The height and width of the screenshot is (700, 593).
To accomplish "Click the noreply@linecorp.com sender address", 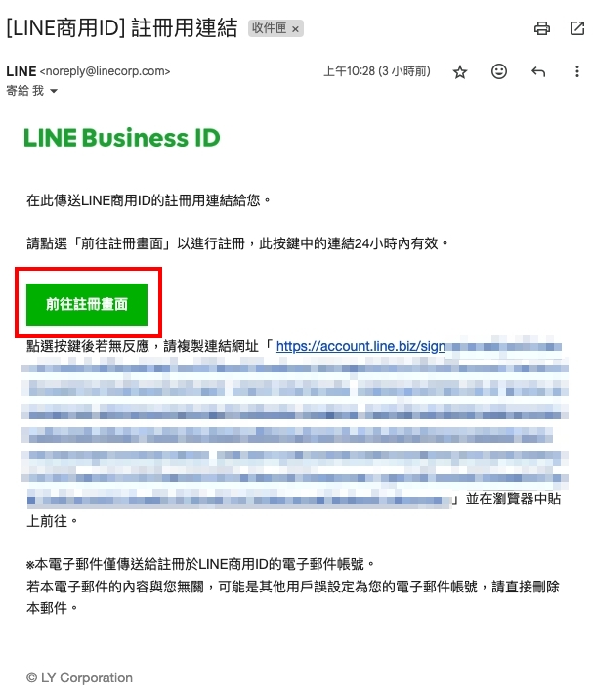I will pos(106,71).
